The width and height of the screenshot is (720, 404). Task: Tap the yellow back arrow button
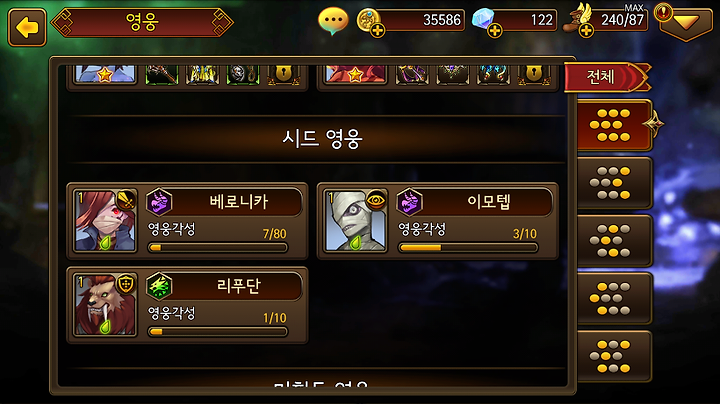pyautogui.click(x=27, y=28)
